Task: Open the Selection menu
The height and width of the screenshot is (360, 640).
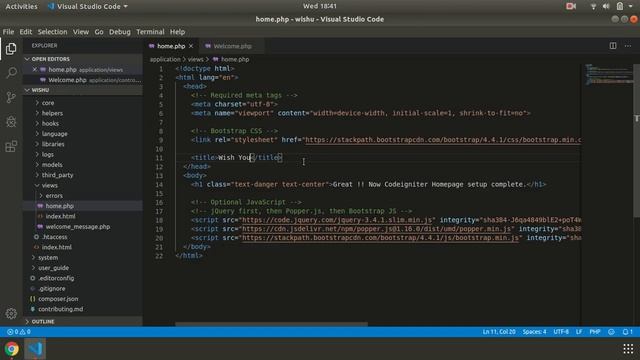Action: (52, 32)
